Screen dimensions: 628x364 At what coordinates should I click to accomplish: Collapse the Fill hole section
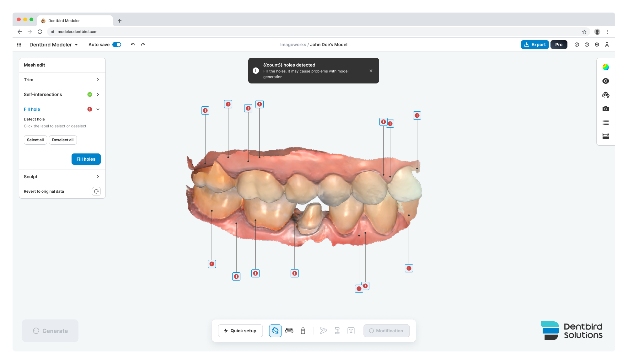tap(98, 109)
